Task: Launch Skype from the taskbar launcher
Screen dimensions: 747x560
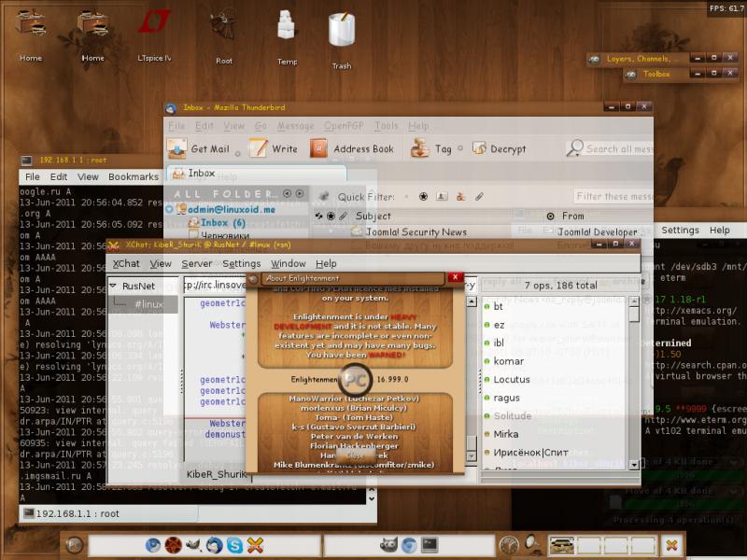Action: [234, 545]
